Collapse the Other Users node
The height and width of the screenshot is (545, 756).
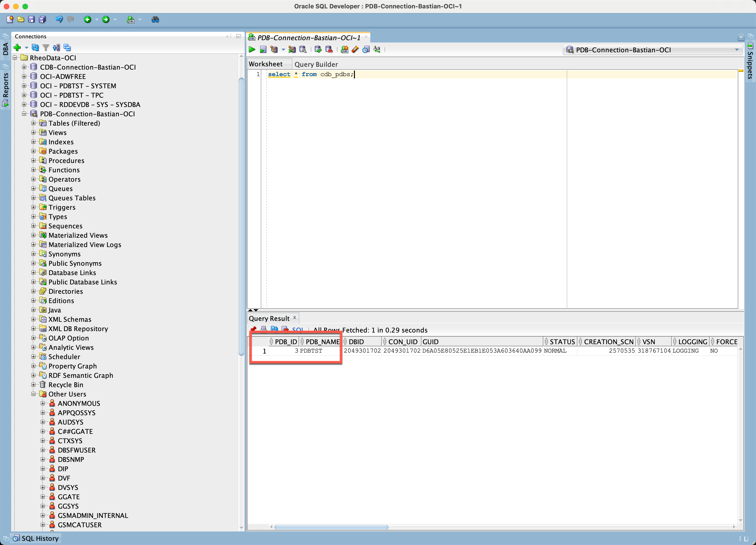[33, 394]
